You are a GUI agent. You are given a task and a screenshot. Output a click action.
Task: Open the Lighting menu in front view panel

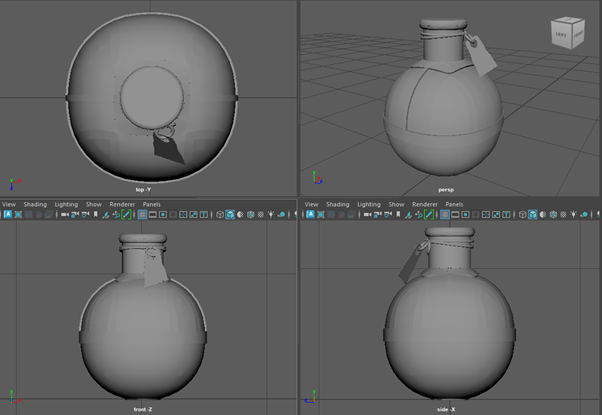(66, 204)
